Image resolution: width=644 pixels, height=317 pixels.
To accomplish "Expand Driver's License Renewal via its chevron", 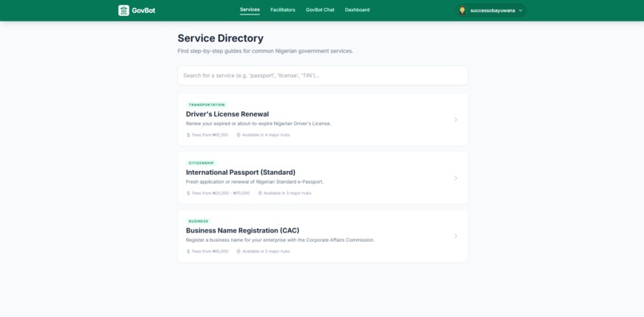I will pos(455,120).
